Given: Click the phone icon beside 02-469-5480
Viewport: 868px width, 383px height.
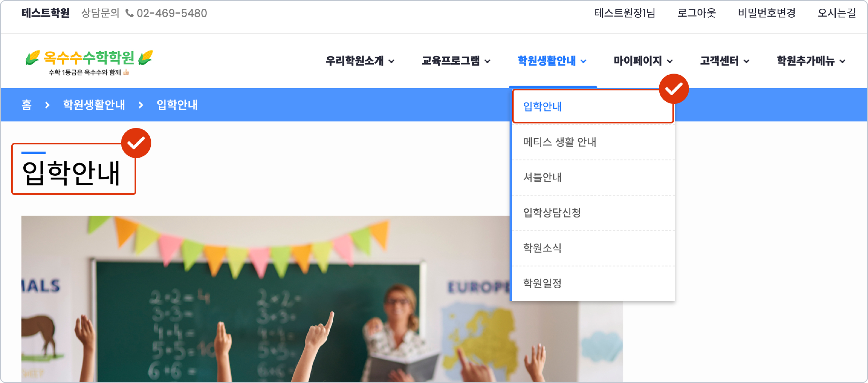Looking at the screenshot, I should [129, 13].
